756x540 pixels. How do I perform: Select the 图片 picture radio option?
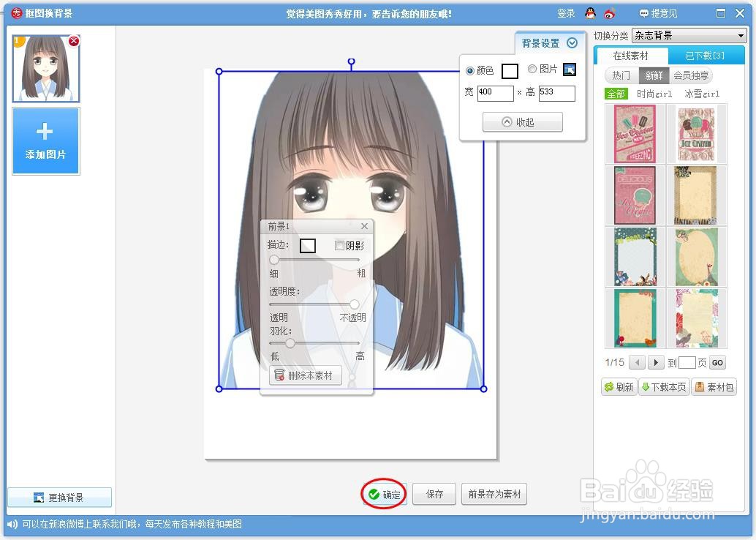(x=532, y=69)
